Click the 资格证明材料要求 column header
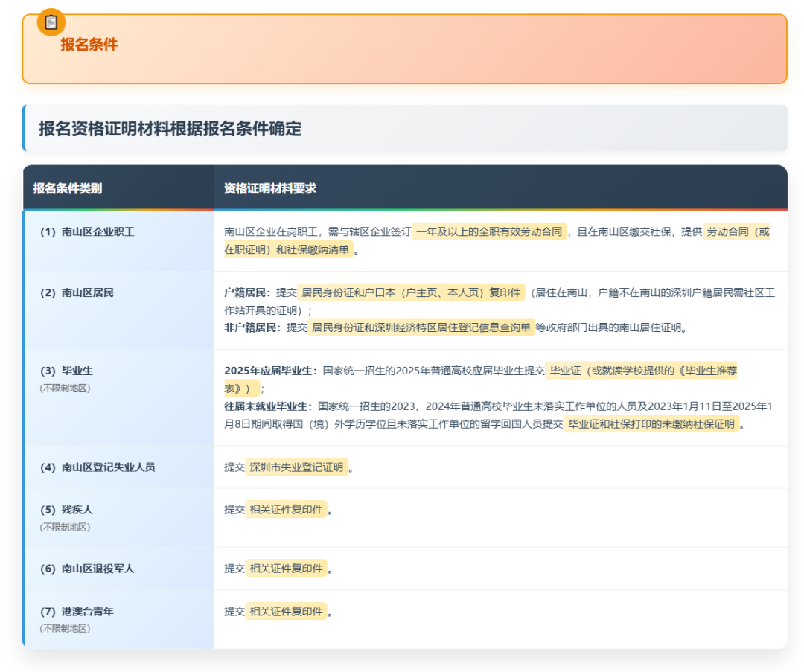 click(270, 188)
